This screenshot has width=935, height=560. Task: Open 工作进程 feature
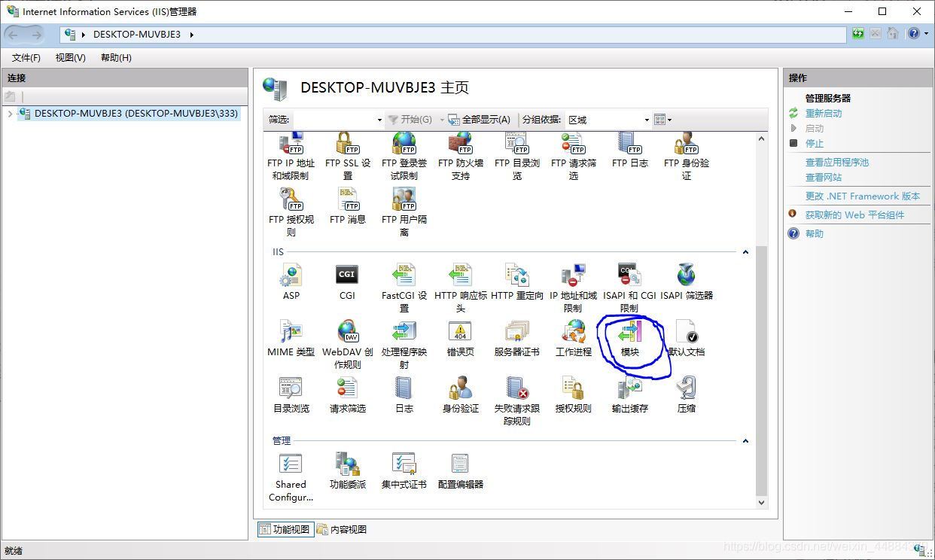(573, 338)
